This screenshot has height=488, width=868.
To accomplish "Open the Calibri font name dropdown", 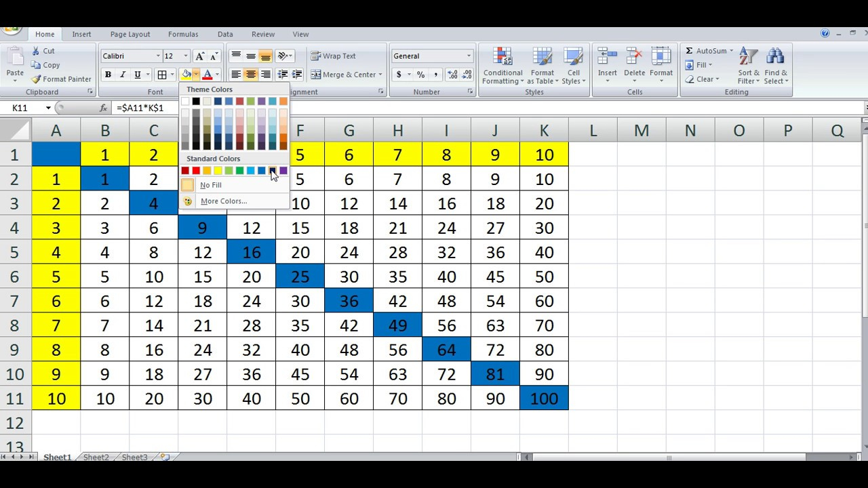I will coord(158,56).
